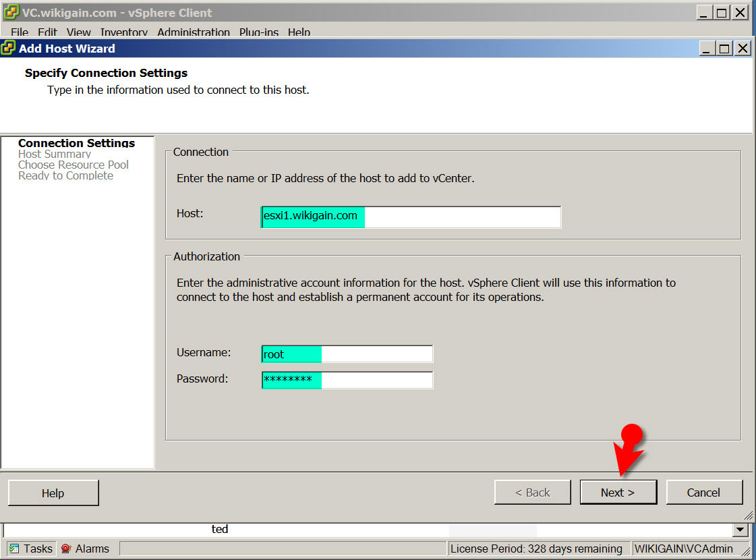Click the disabled < Back button
Viewport: 756px width, 560px height.
point(532,493)
